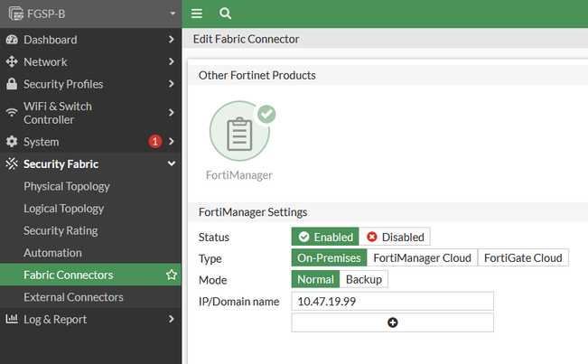588x364 pixels.
Task: Click the Dashboard gauge icon
Action: coord(12,40)
